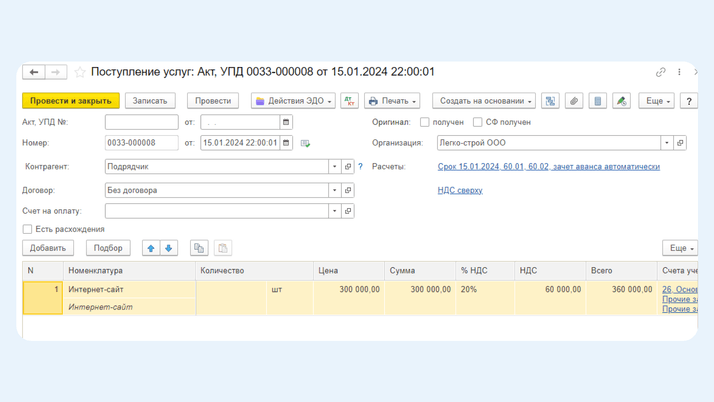
Task: Select the Всего cell 360 000,00
Action: point(621,298)
